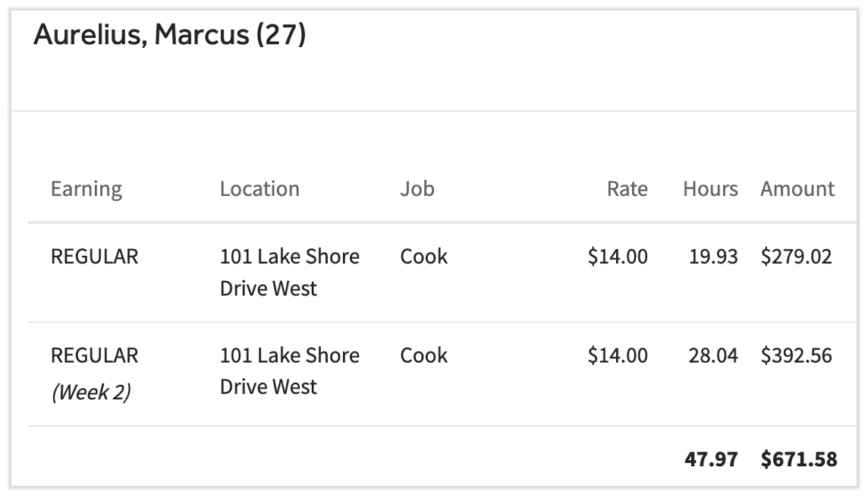
Task: Click the Week 2 row's Lake Shore location
Action: (289, 371)
